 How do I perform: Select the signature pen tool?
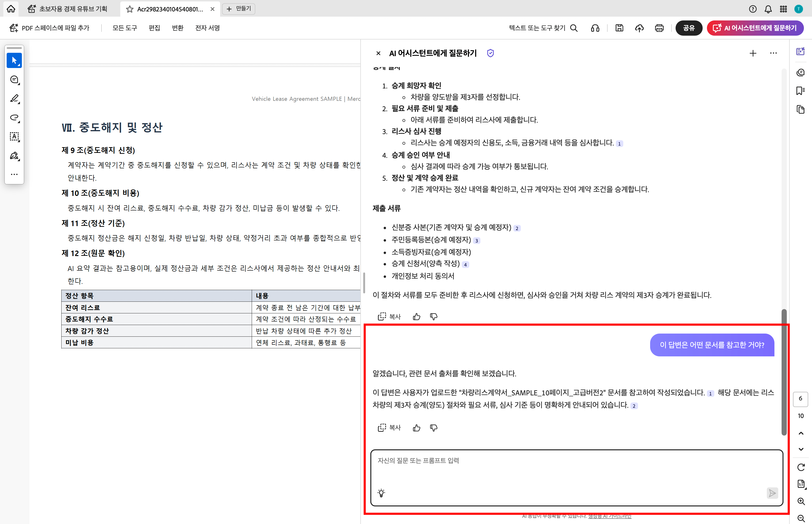(14, 156)
